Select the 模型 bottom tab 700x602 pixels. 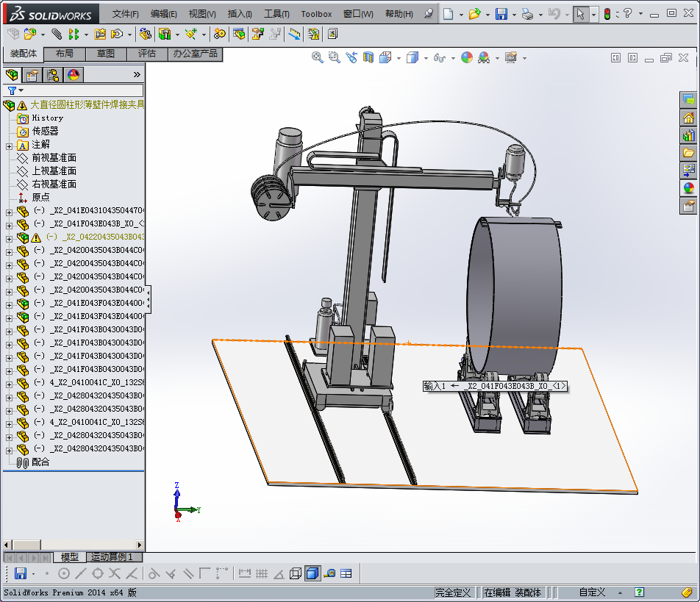70,557
